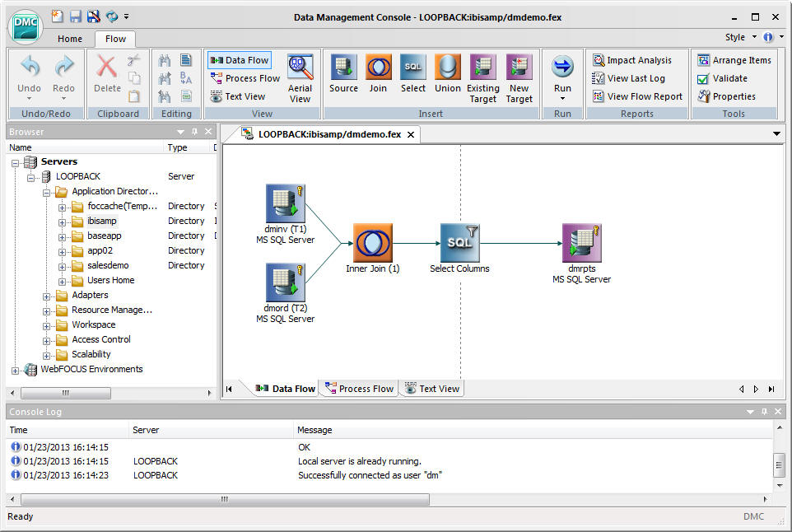792x532 pixels.
Task: Switch to Text View in ribbon
Action: [238, 96]
